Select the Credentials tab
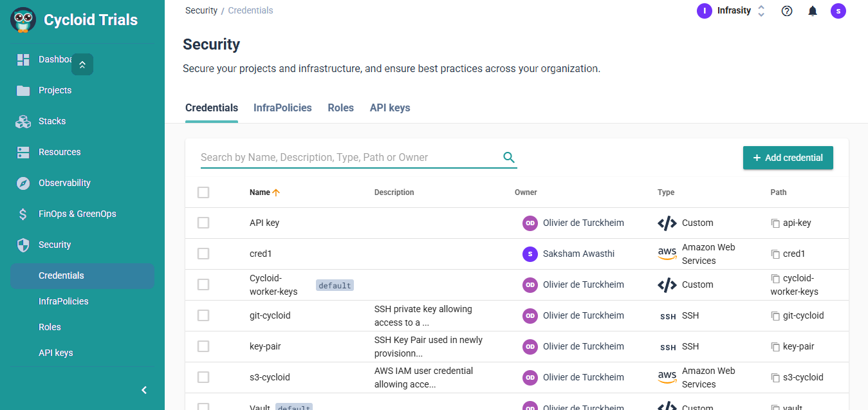This screenshot has width=868, height=410. [212, 108]
